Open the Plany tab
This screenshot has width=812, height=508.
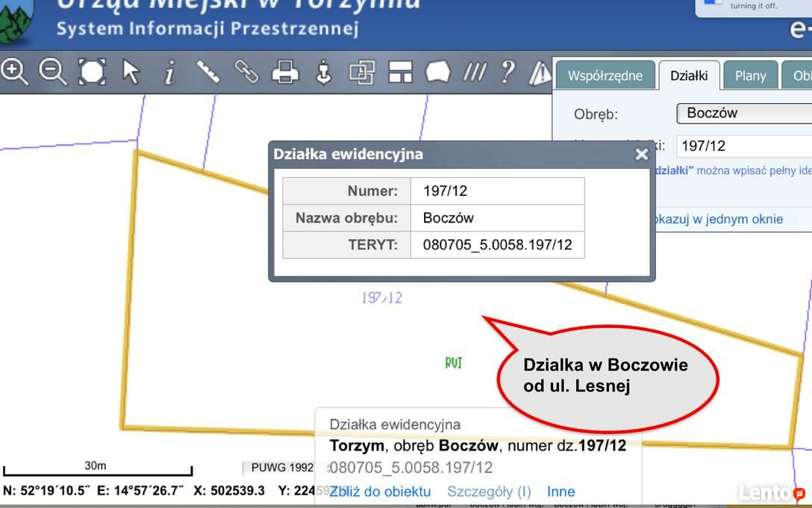(750, 75)
